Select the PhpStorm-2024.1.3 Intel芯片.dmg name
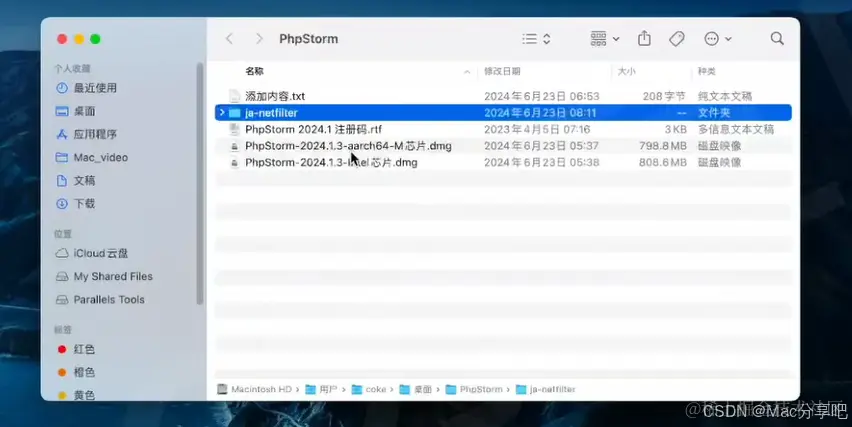 pos(331,162)
